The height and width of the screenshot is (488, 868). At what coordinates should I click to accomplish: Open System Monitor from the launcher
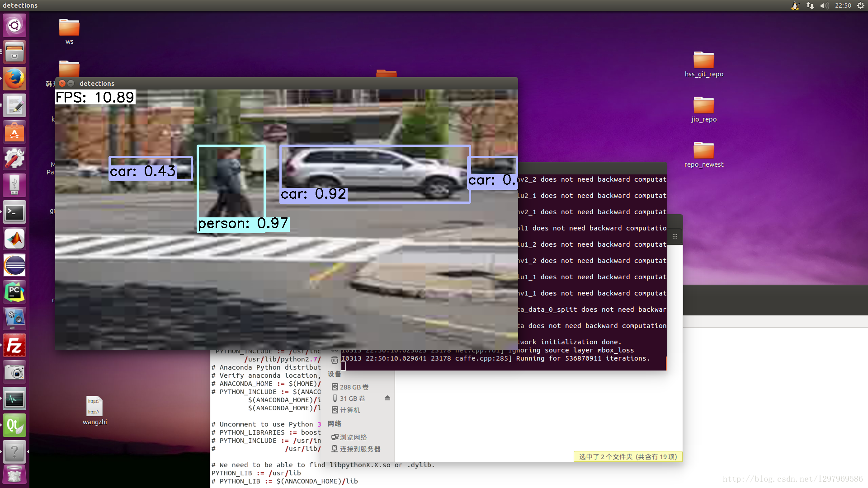click(x=14, y=399)
